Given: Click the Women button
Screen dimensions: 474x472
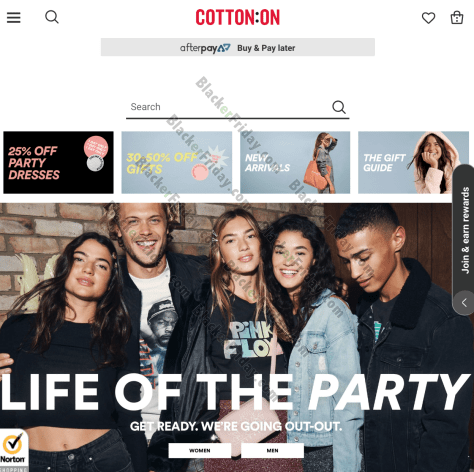Looking at the screenshot, I should pos(200,450).
